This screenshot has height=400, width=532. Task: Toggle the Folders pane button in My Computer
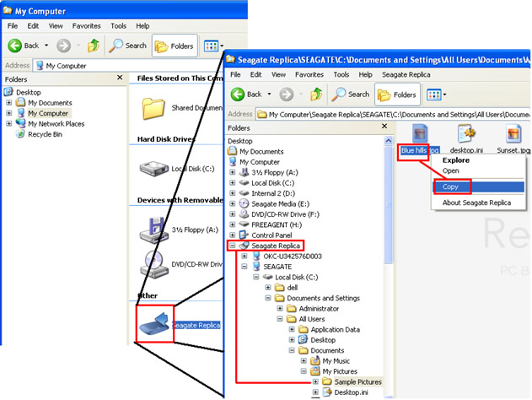point(174,46)
